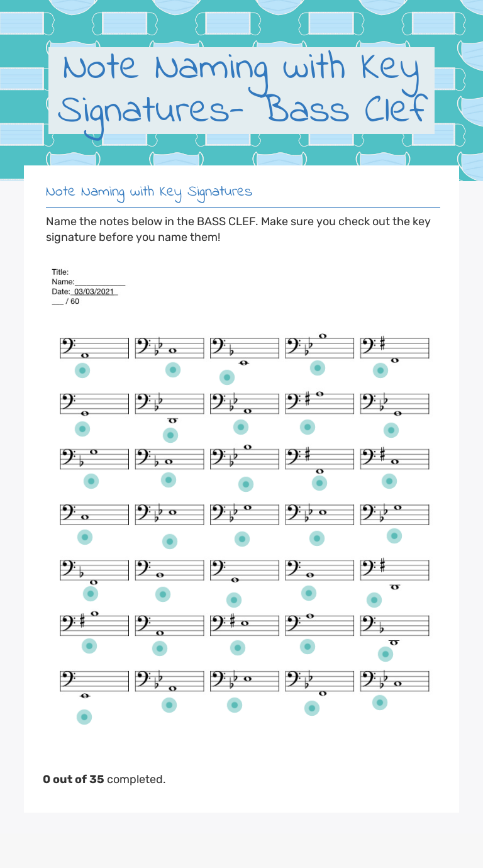Select answer dot under third staff, sixth row

pyautogui.click(x=237, y=647)
